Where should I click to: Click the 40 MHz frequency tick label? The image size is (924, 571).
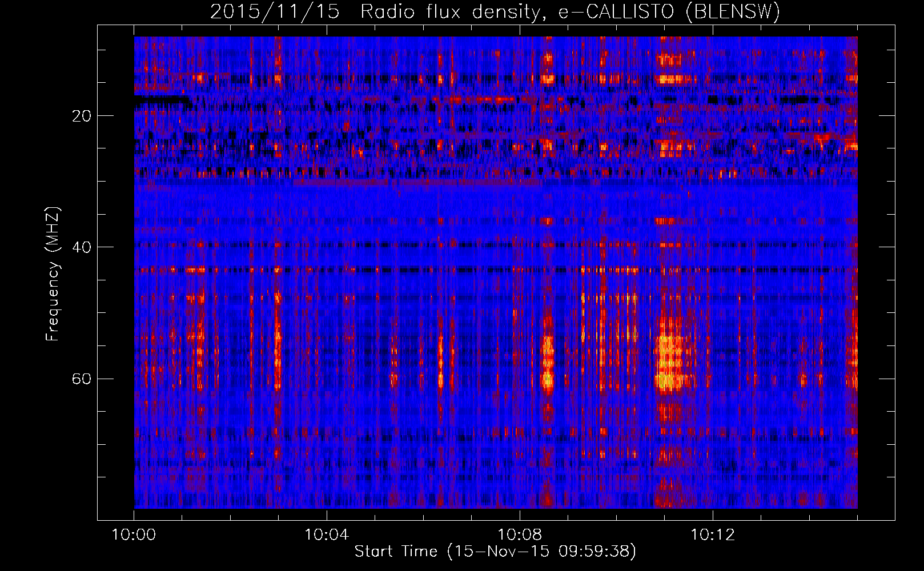[82, 247]
